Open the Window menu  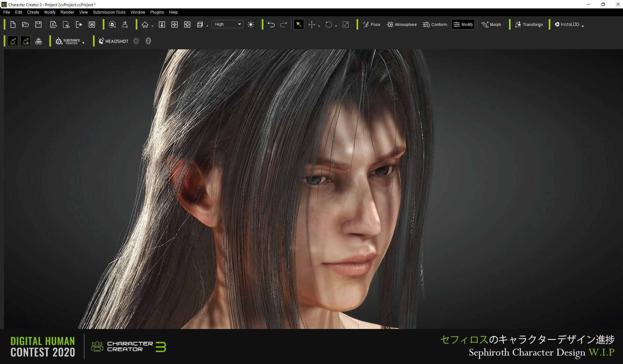tap(138, 12)
